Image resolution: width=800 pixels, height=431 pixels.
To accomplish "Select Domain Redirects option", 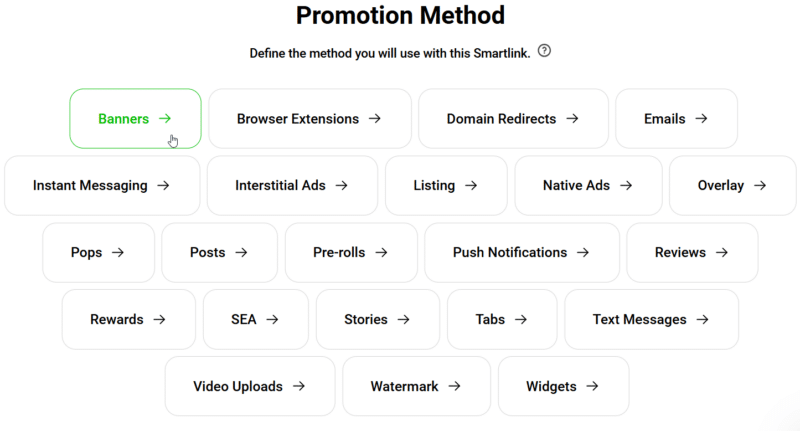I will (512, 119).
